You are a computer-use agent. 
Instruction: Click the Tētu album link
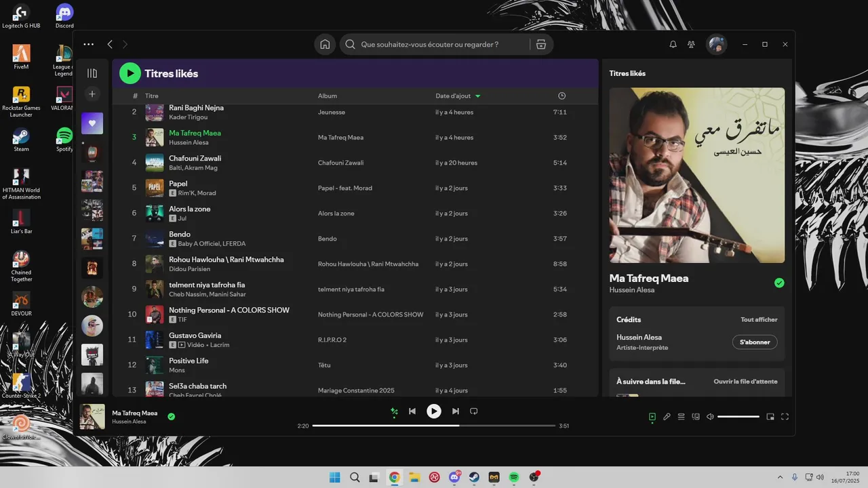pos(324,365)
